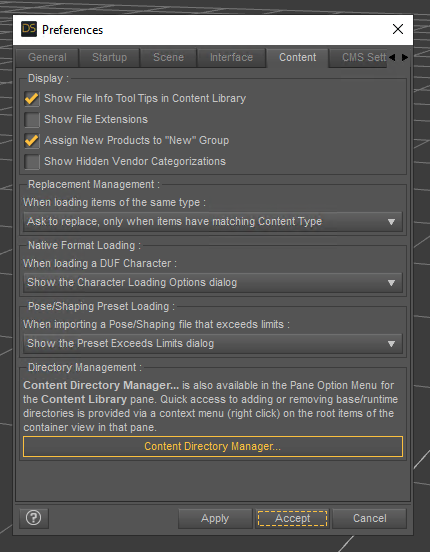Switch to the General tab

[47, 57]
